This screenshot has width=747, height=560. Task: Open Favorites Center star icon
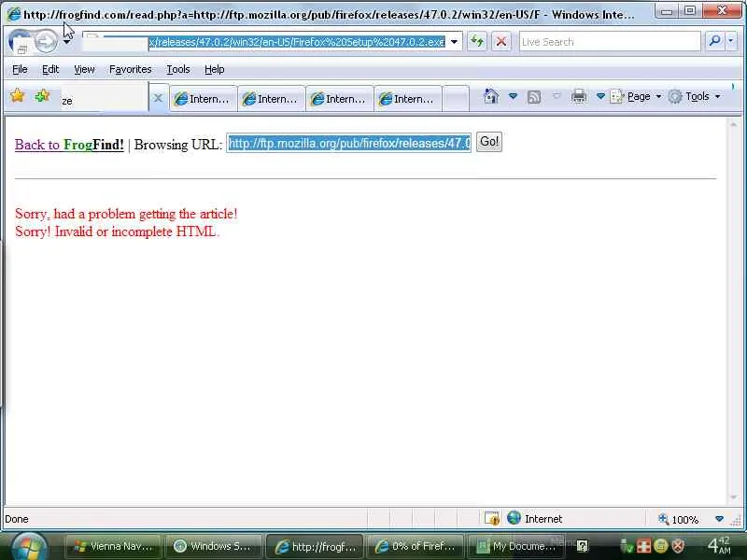(x=17, y=96)
